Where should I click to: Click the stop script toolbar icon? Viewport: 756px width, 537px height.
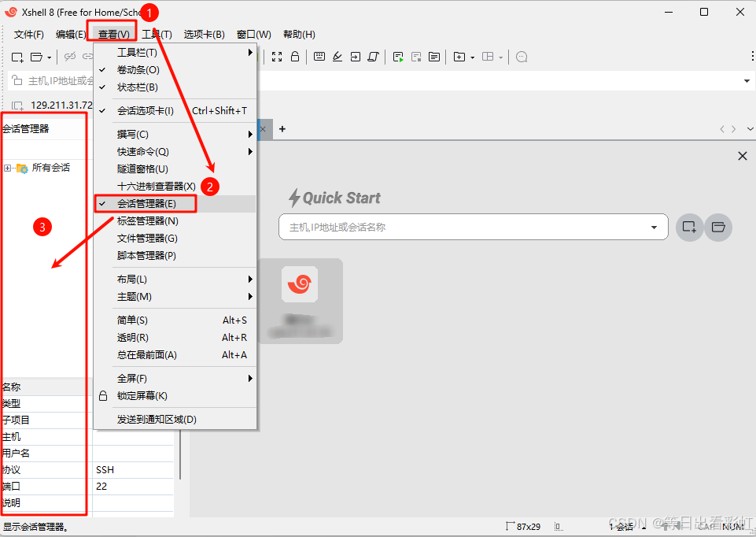pyautogui.click(x=416, y=57)
